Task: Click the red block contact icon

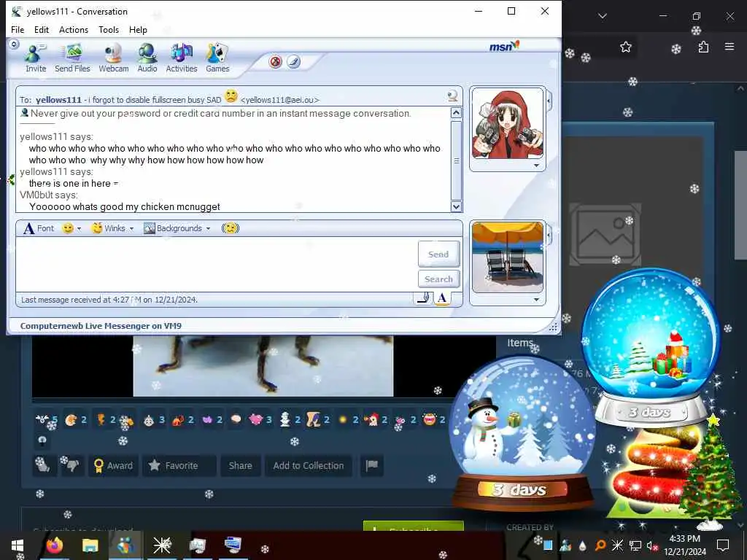Action: coord(275,62)
